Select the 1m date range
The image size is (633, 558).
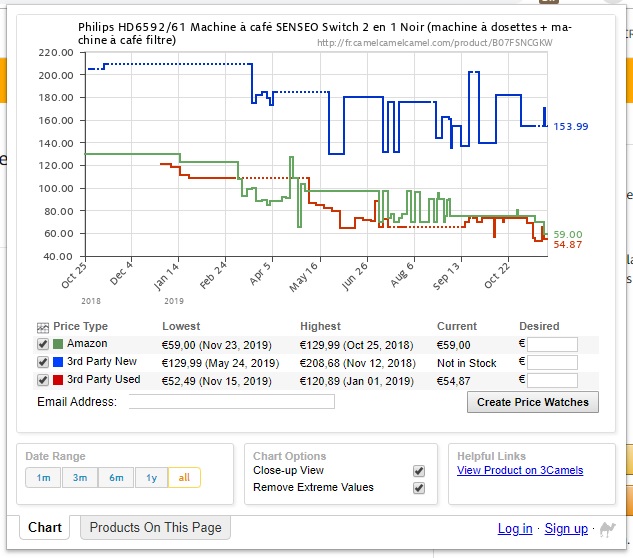click(43, 478)
